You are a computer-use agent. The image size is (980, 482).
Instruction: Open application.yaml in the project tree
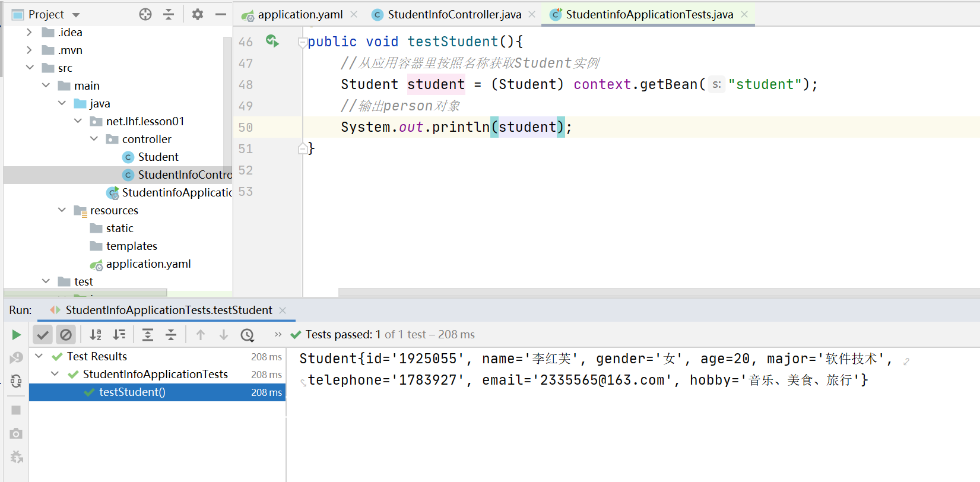[141, 264]
